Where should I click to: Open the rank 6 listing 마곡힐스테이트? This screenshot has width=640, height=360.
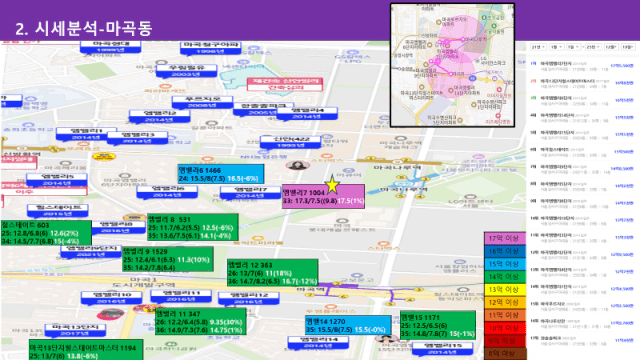(582, 152)
